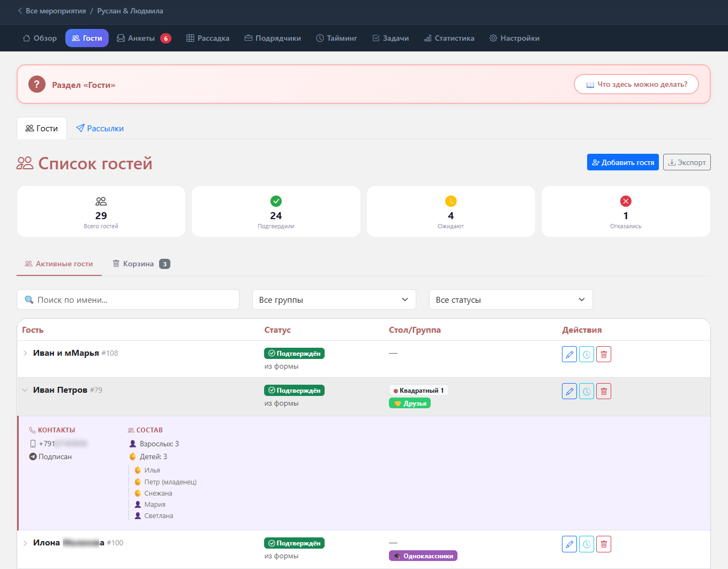
Task: Click the Подписан telegram status
Action: (x=50, y=457)
